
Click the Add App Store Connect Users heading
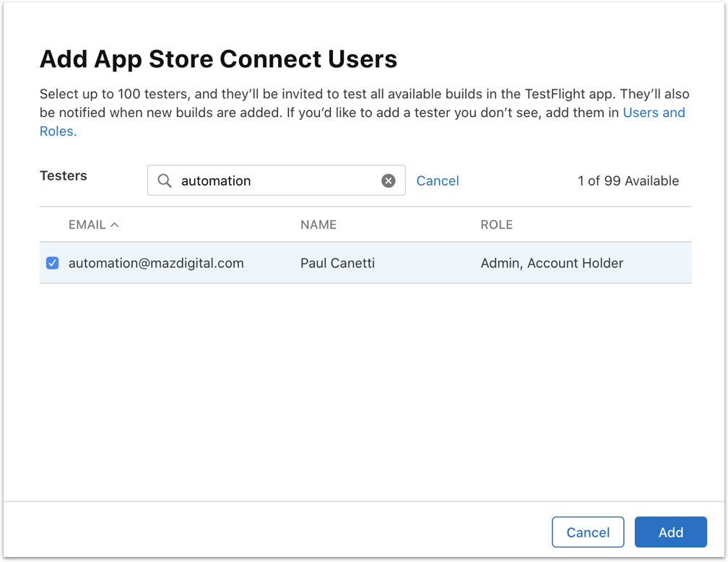[218, 59]
